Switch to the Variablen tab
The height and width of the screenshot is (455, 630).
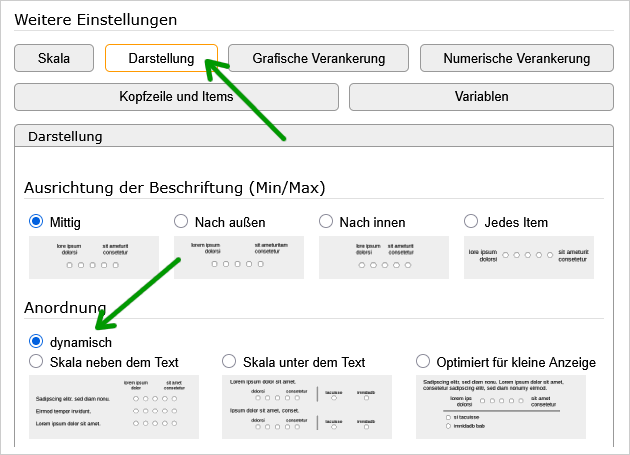pos(481,97)
